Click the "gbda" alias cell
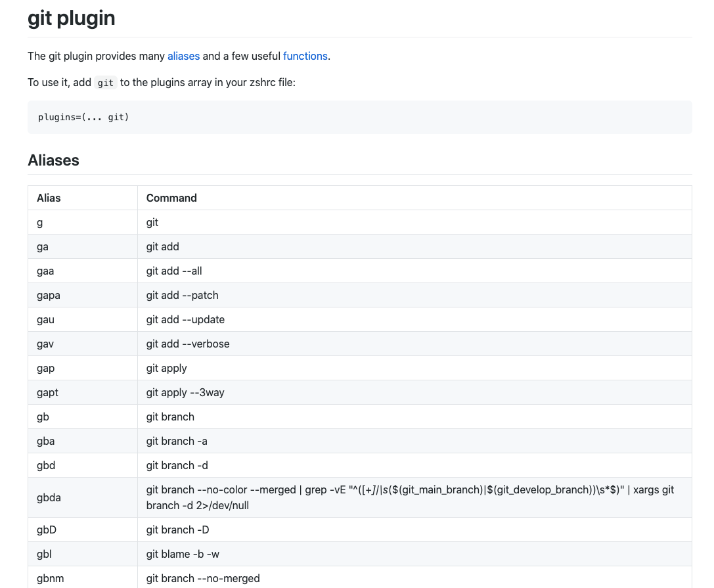This screenshot has height=588, width=714. pyautogui.click(x=49, y=497)
